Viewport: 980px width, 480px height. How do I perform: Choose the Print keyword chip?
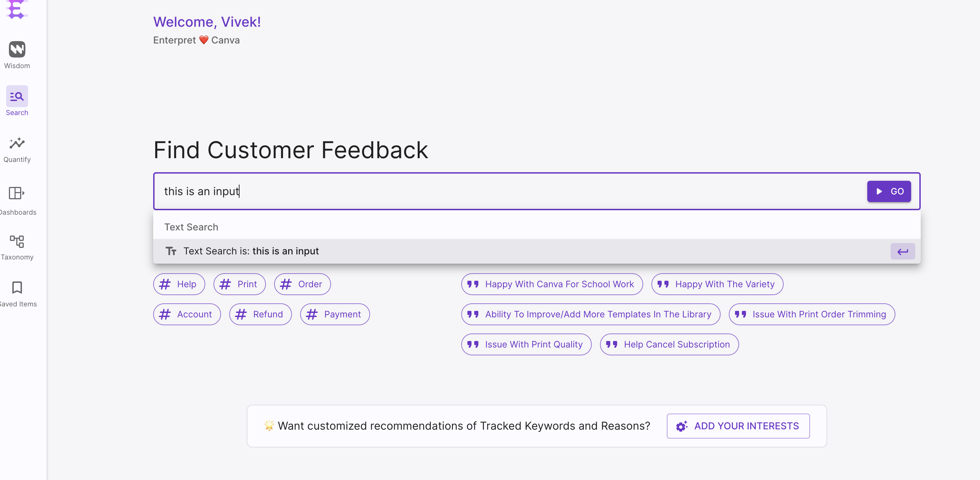pos(239,284)
